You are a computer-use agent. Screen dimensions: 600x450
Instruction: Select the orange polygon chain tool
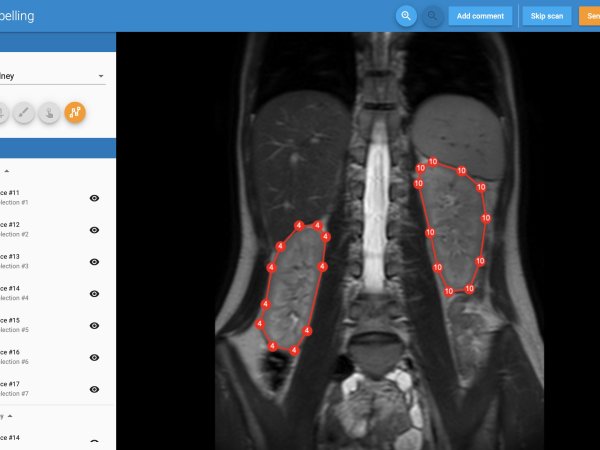(x=75, y=112)
